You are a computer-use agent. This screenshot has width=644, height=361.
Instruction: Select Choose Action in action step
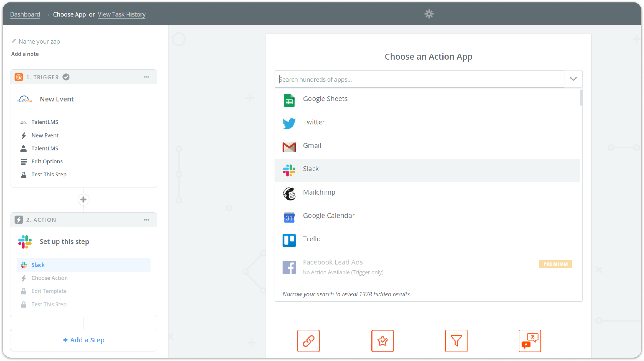pos(49,278)
